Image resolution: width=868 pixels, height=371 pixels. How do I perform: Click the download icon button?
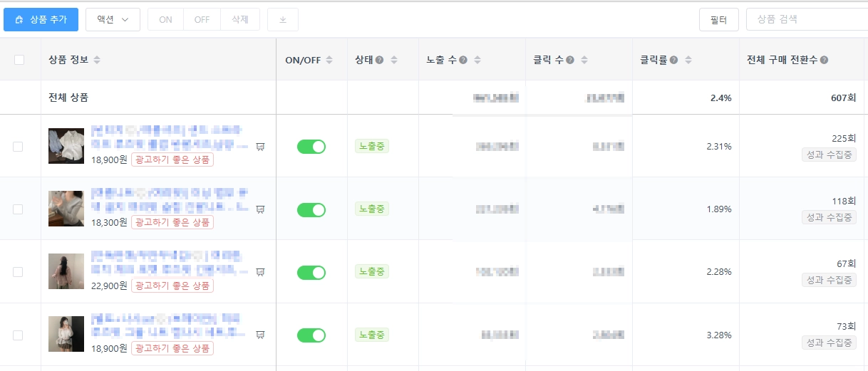coord(283,20)
